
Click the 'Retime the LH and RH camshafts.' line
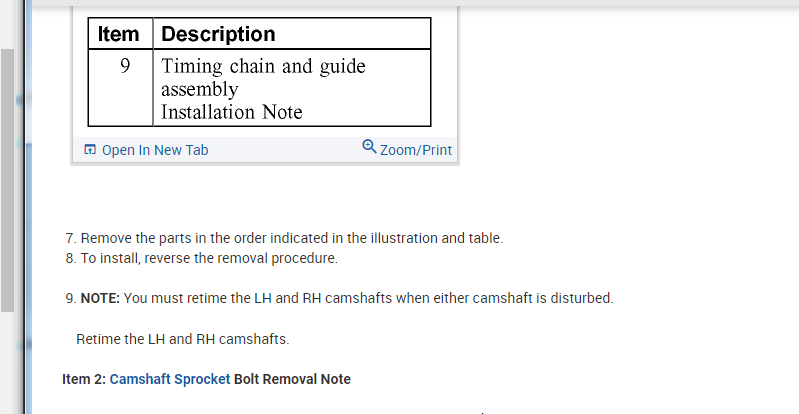pyautogui.click(x=182, y=339)
